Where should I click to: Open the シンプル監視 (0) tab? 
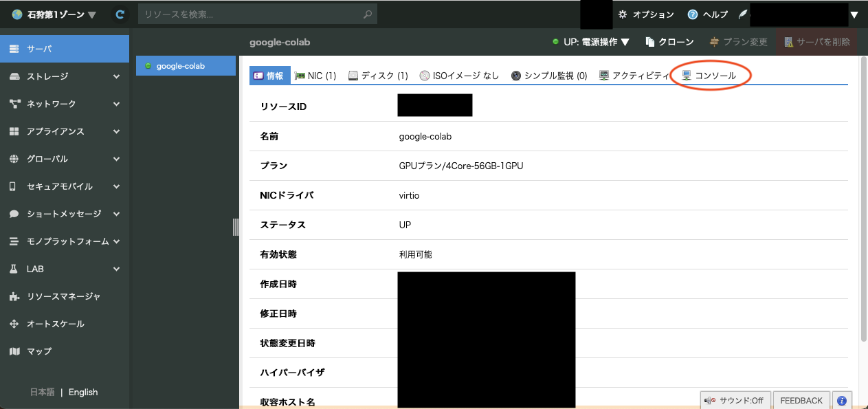coord(549,76)
